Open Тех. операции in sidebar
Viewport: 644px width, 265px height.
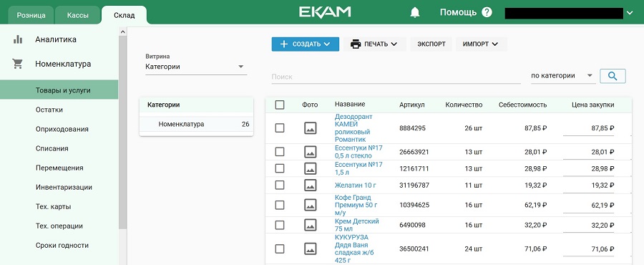[x=59, y=226]
